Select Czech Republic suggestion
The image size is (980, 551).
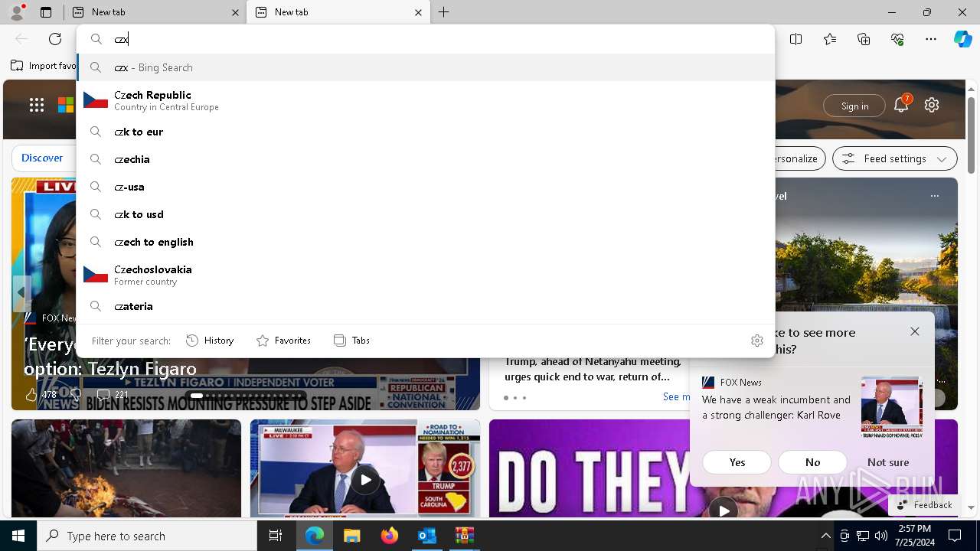(426, 100)
